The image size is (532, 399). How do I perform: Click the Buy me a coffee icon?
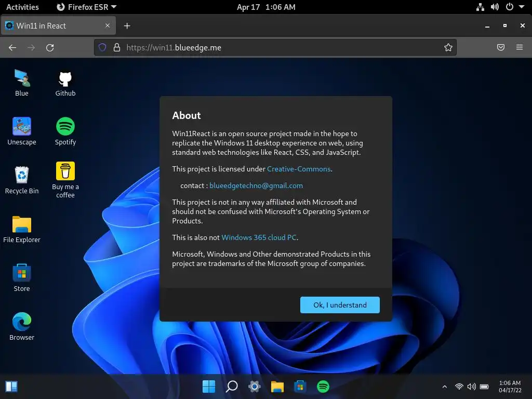65,180
